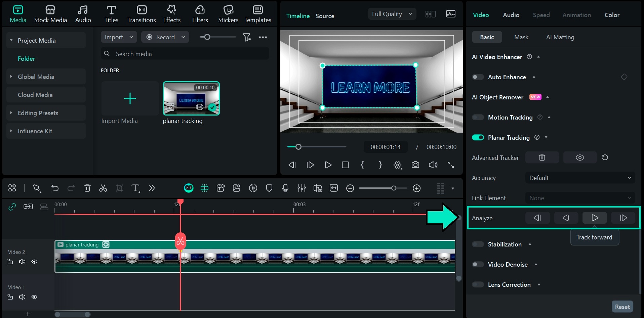Expand the Influence Kit tree item
Screen dimensions: 644x318
11,131
